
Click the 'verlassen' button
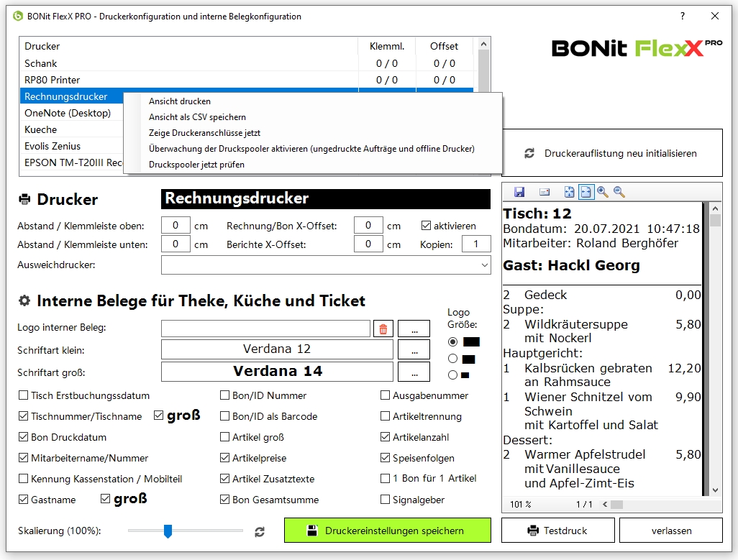(670, 531)
